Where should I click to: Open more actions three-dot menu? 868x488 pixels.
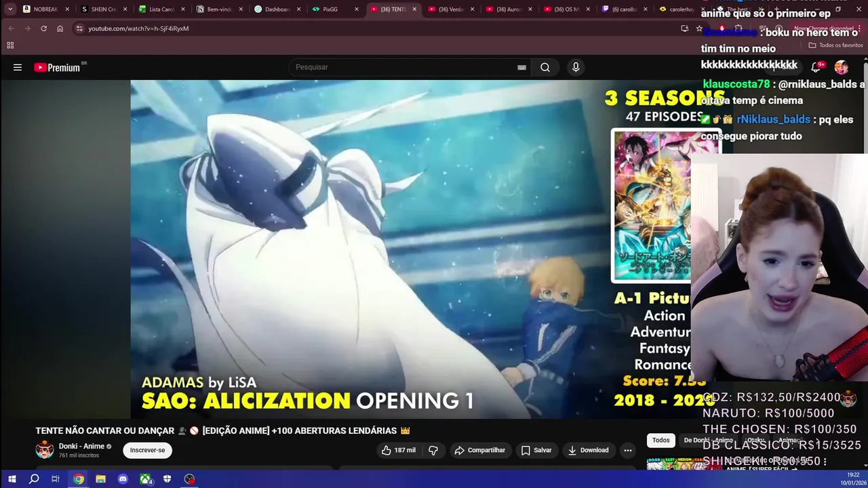point(628,450)
